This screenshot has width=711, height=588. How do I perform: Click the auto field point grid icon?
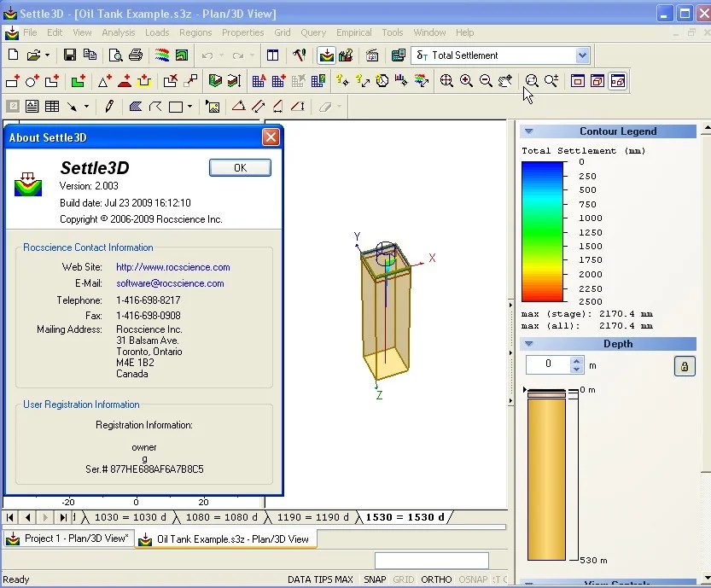[x=259, y=81]
